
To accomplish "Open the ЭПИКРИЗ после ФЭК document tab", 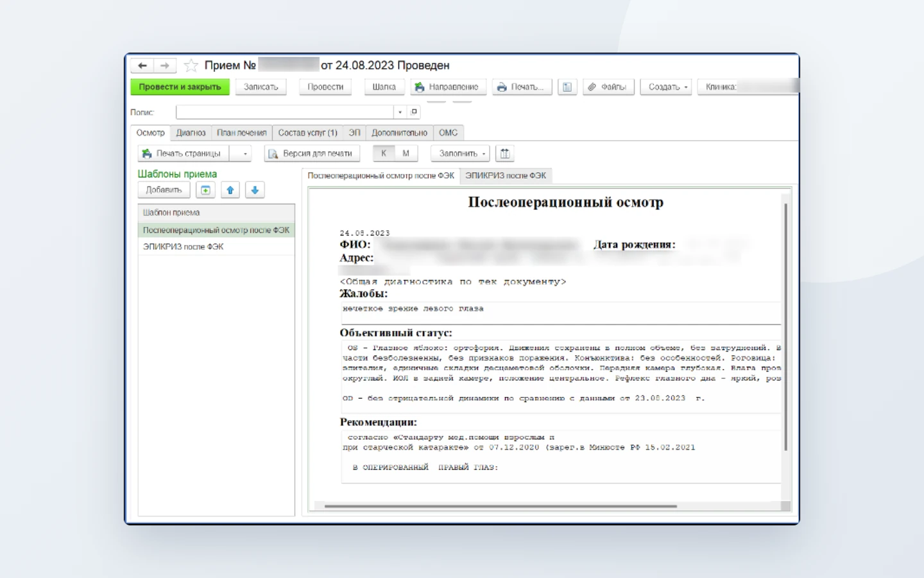I will coord(506,175).
